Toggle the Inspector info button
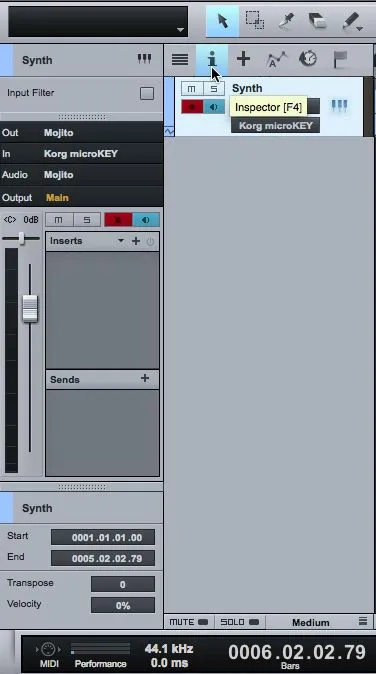The image size is (376, 674). point(212,59)
